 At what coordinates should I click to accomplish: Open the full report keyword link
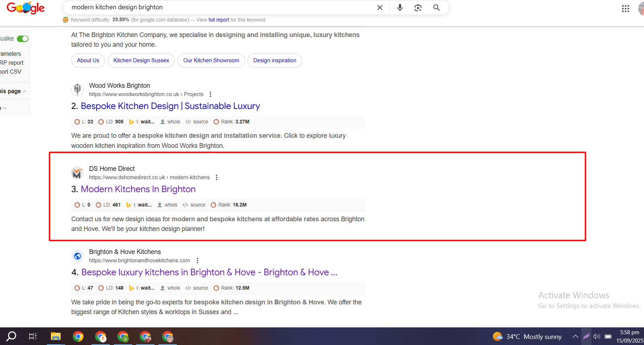pos(219,20)
